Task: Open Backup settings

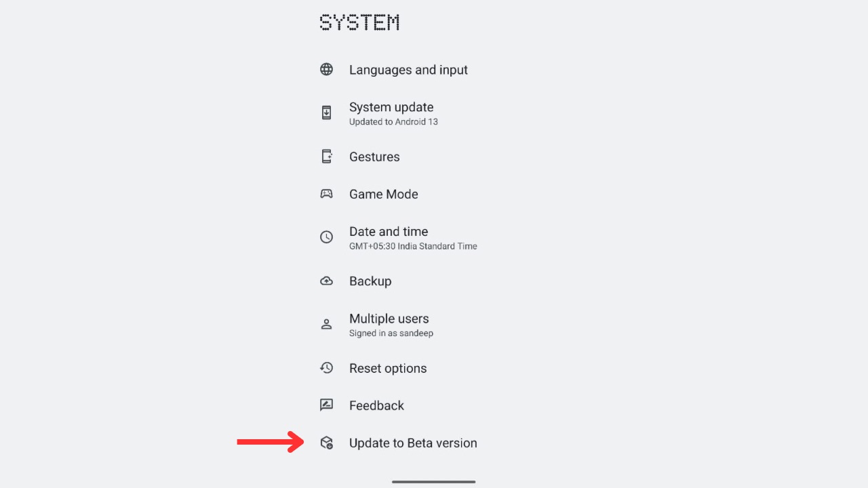Action: (370, 281)
